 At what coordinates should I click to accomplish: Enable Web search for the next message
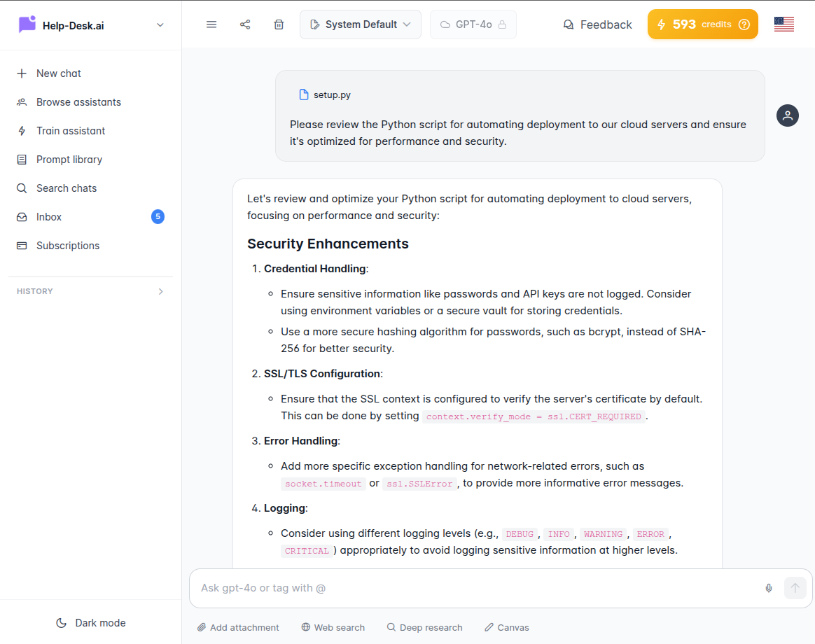click(333, 627)
